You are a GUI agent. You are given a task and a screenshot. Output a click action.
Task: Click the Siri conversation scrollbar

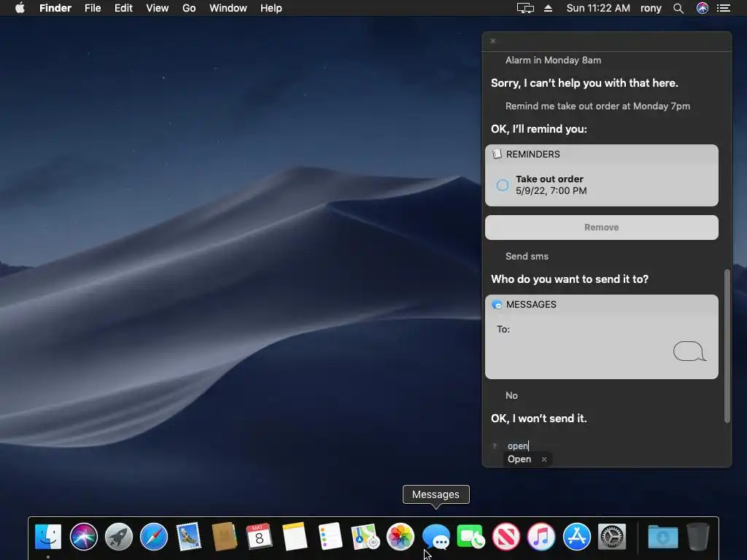pyautogui.click(x=727, y=346)
